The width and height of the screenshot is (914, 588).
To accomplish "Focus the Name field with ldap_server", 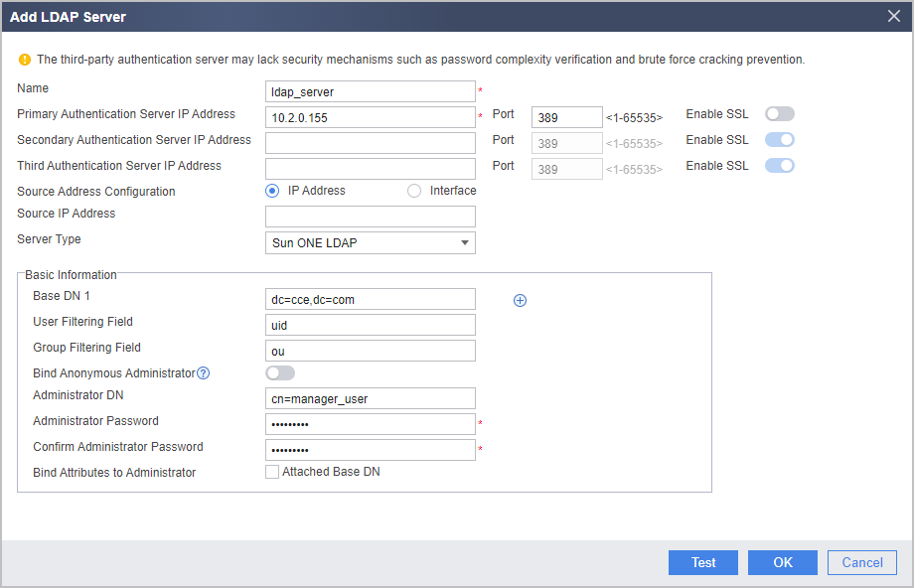I will 371,91.
